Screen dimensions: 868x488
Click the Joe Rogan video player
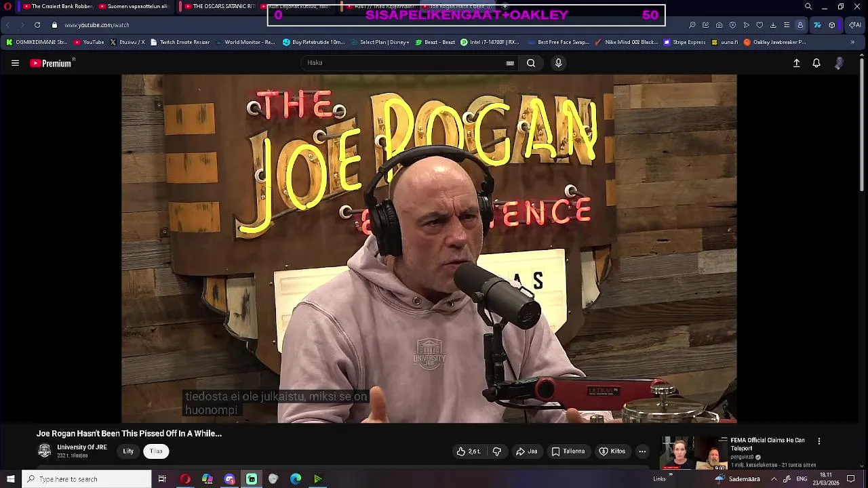pyautogui.click(x=429, y=249)
